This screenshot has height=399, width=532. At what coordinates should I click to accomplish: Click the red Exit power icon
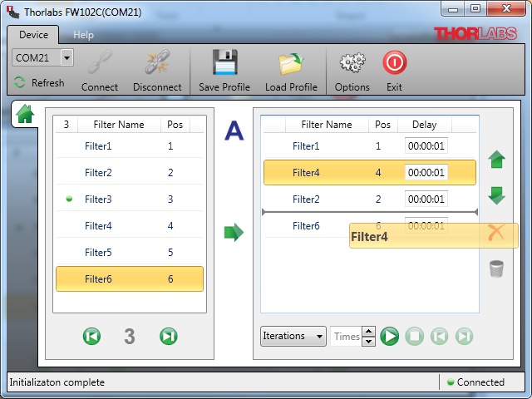pyautogui.click(x=395, y=62)
